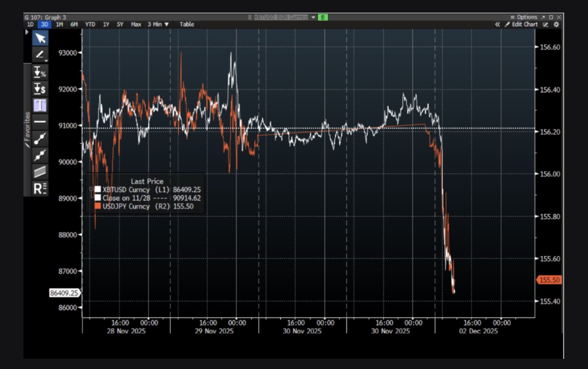Select the arrow cursor tool
This screenshot has height=369, width=588.
(x=41, y=38)
